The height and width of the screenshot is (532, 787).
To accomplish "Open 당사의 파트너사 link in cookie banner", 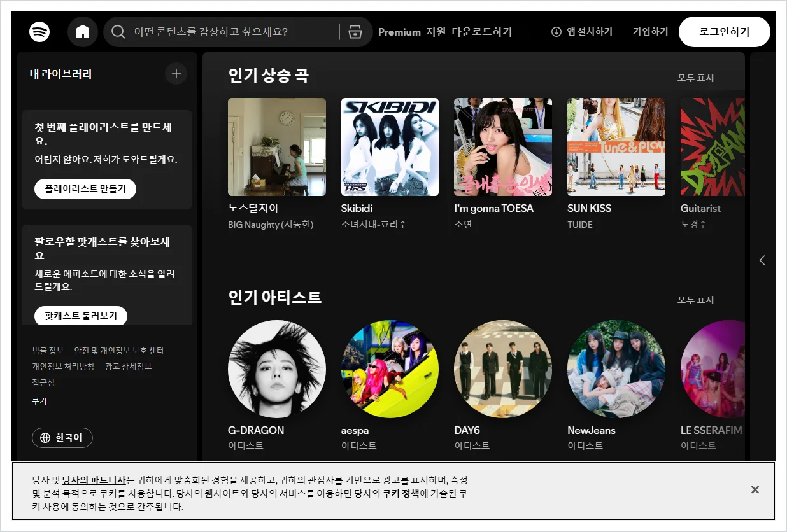I will pyautogui.click(x=94, y=479).
